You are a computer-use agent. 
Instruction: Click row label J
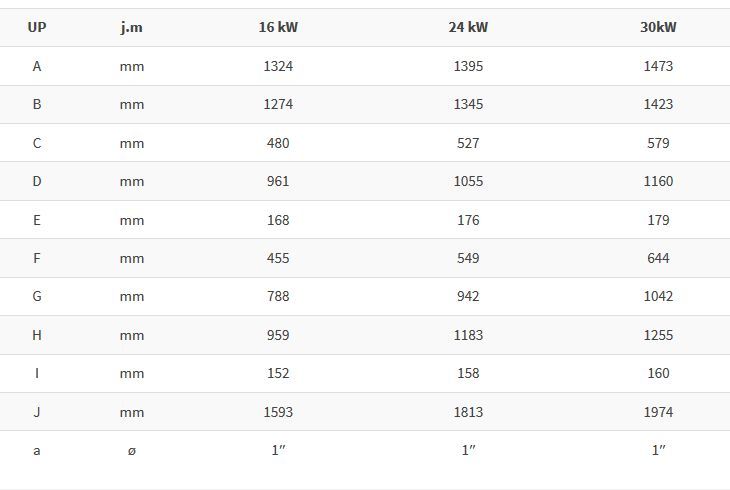(x=37, y=412)
